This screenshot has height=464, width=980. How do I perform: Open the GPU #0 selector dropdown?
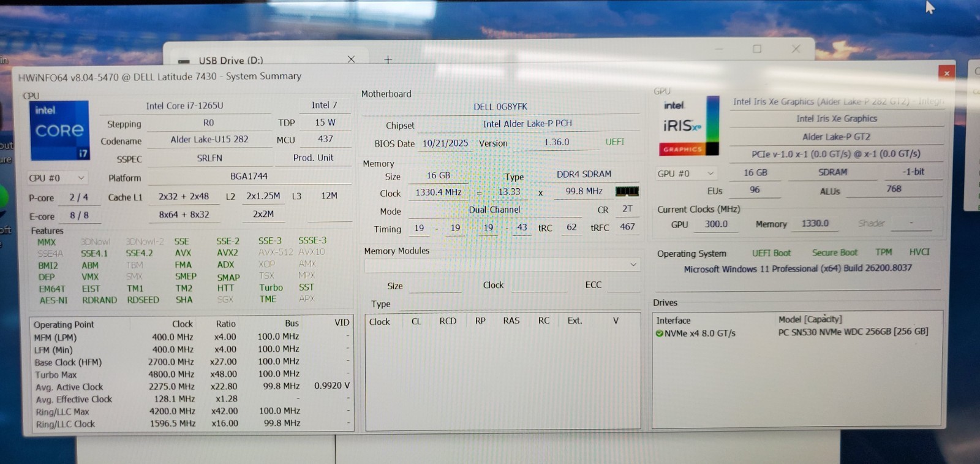[686, 173]
